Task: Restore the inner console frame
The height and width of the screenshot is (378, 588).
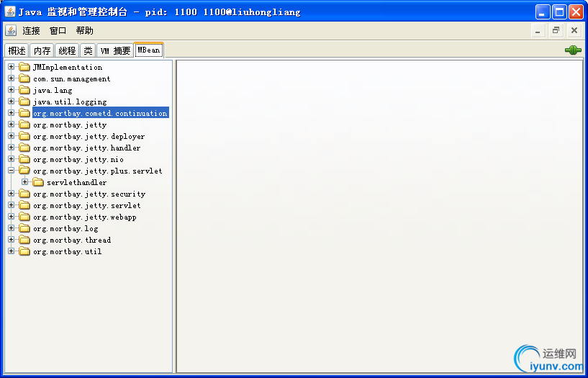Action: tap(556, 31)
